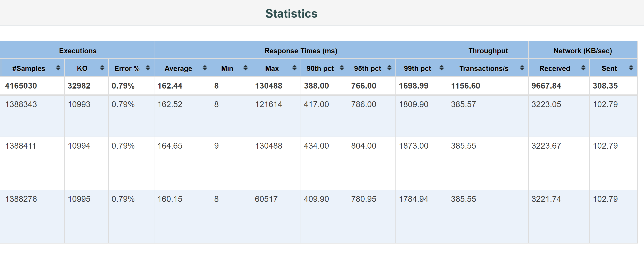Select total max value 130488 in bold

(x=269, y=86)
